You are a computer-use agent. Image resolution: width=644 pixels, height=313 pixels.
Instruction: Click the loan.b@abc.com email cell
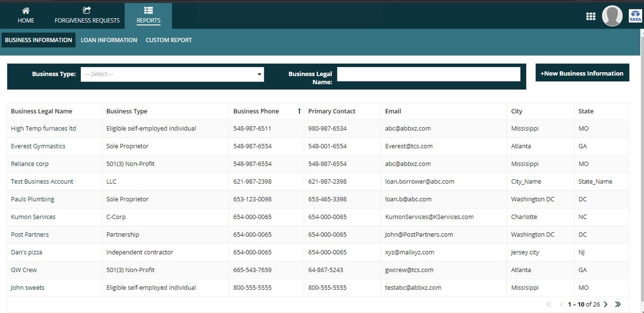(x=408, y=199)
